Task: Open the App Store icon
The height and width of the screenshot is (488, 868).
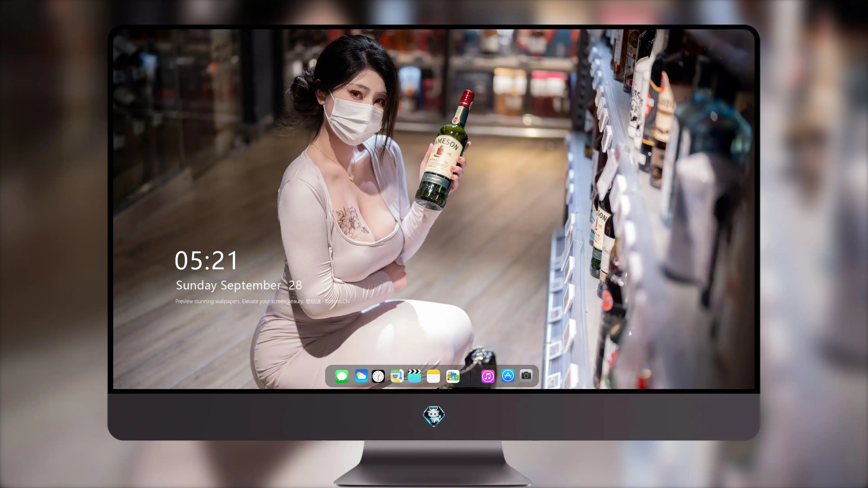Action: (x=508, y=376)
